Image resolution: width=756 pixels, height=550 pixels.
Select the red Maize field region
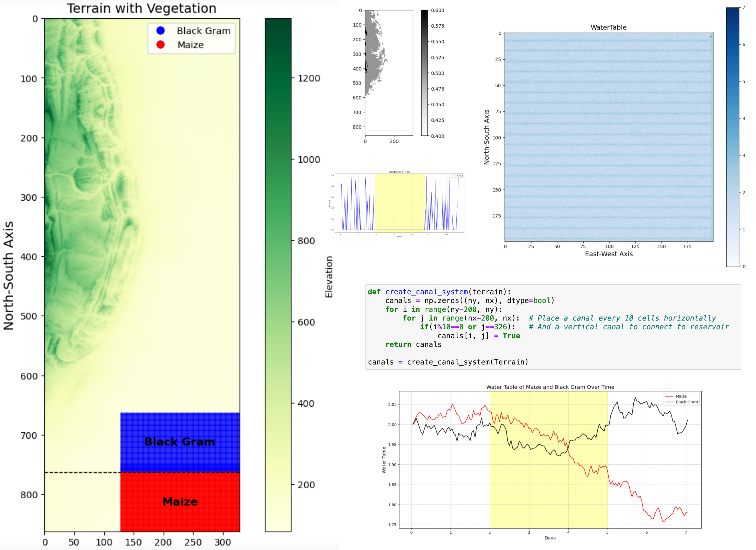coord(180,502)
